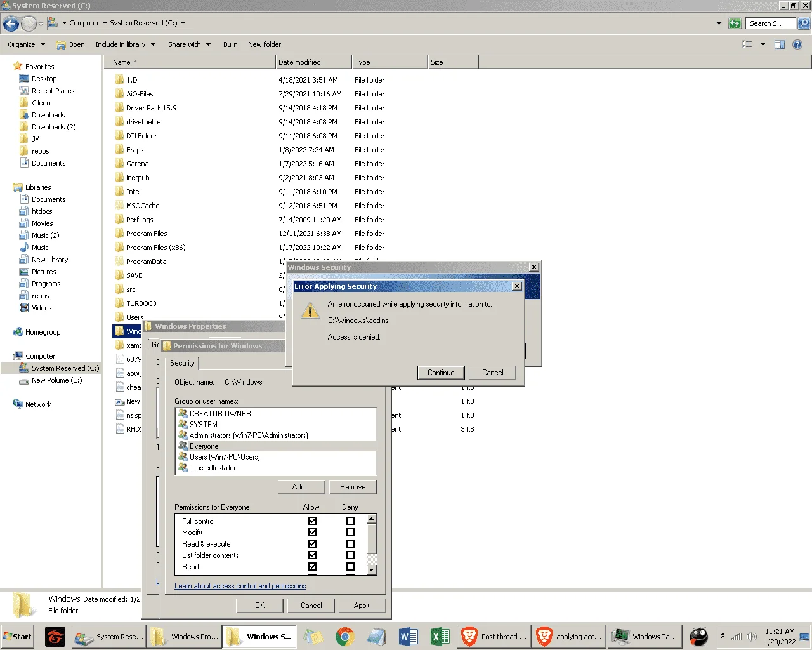Expand the Computer breadcrumb arrow
812x650 pixels.
(x=105, y=23)
